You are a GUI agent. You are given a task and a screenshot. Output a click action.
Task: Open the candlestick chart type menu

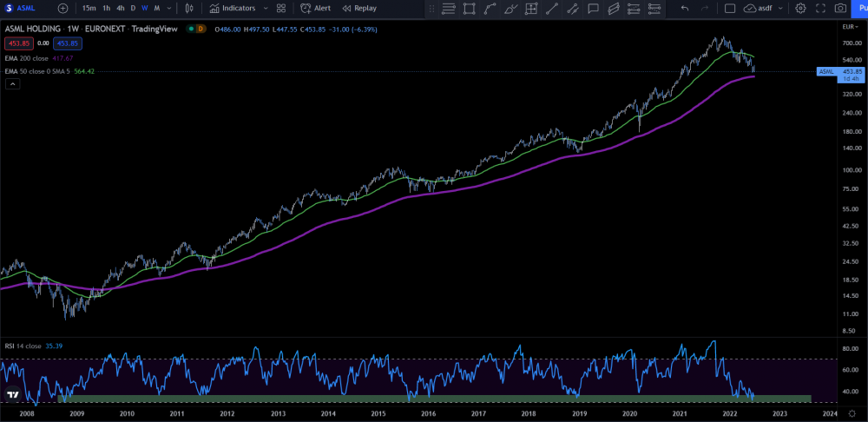click(189, 9)
